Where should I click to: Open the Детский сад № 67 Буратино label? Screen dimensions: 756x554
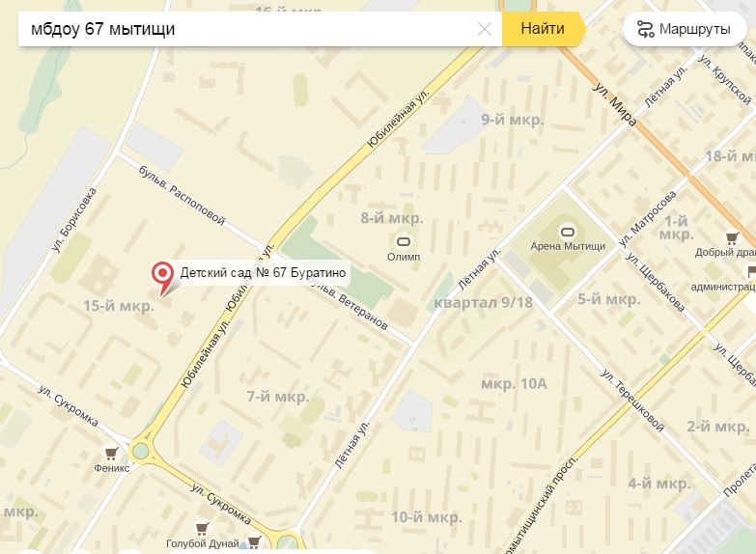263,273
